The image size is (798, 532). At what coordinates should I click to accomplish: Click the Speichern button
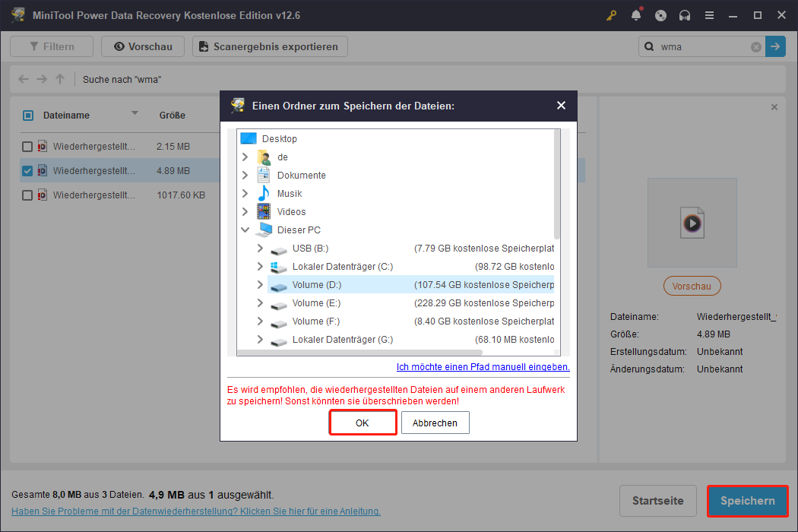[748, 501]
